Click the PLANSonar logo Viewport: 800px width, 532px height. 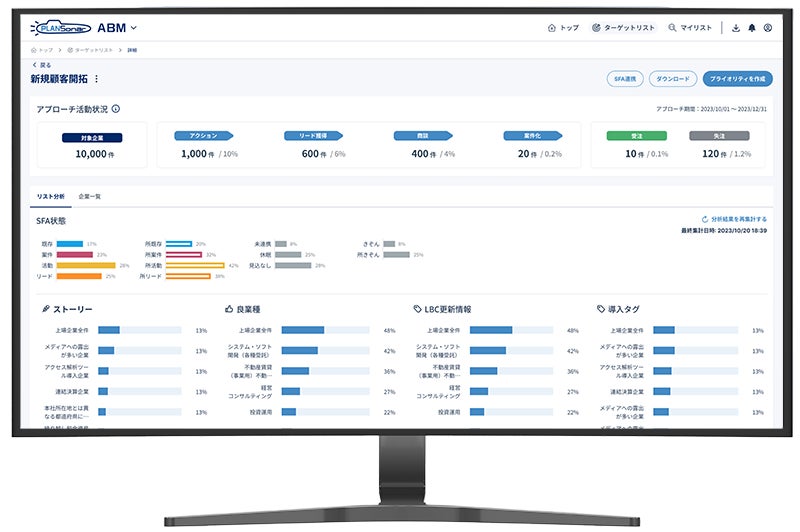click(x=61, y=28)
